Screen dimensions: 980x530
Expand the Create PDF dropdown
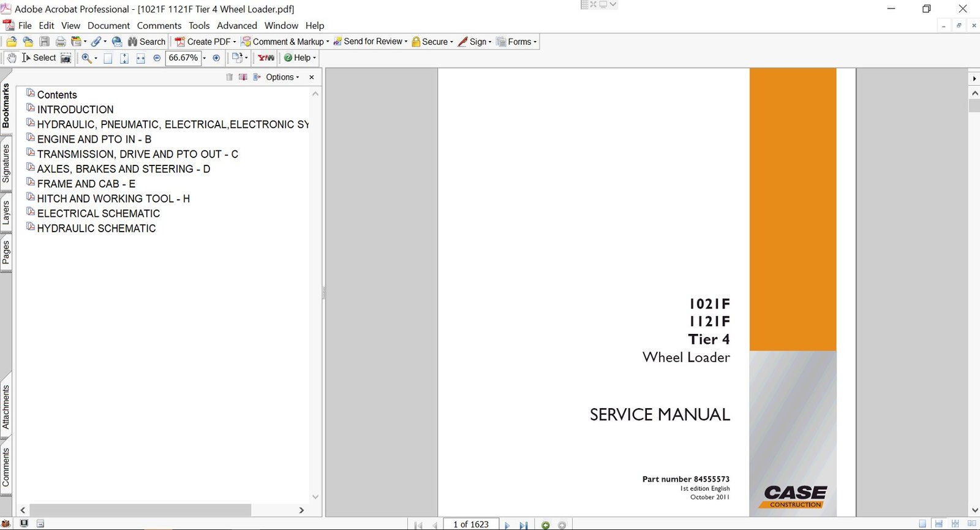(234, 42)
